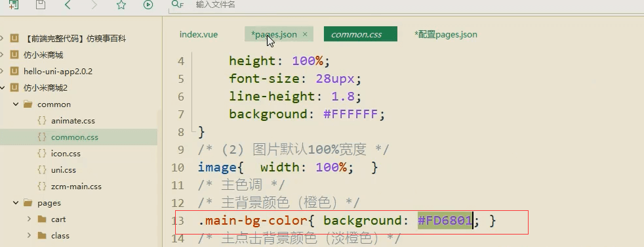
Task: Click the pages folder icon
Action: click(28, 202)
